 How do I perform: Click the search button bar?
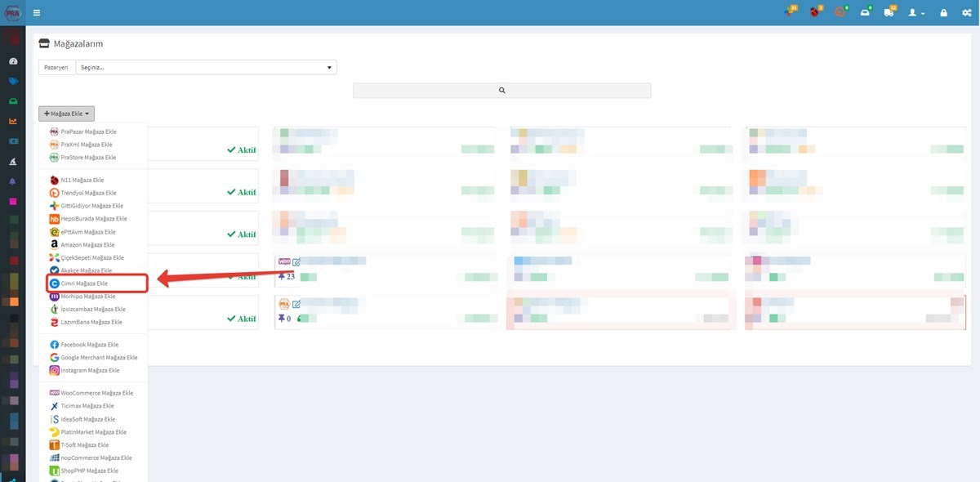click(501, 91)
